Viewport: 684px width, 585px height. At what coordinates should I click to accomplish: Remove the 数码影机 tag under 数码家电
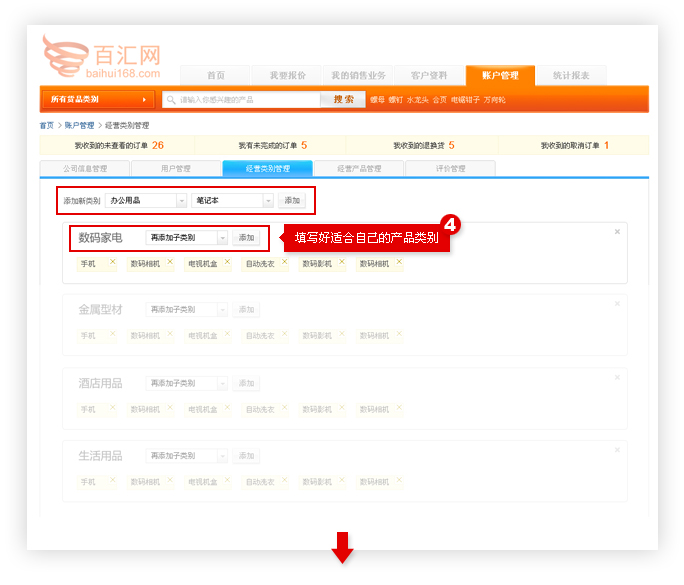343,262
